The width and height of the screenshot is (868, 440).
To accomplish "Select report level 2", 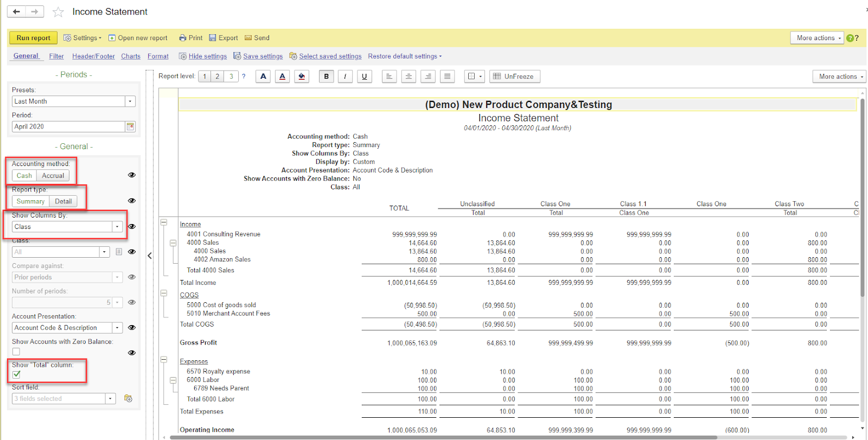I will click(218, 76).
